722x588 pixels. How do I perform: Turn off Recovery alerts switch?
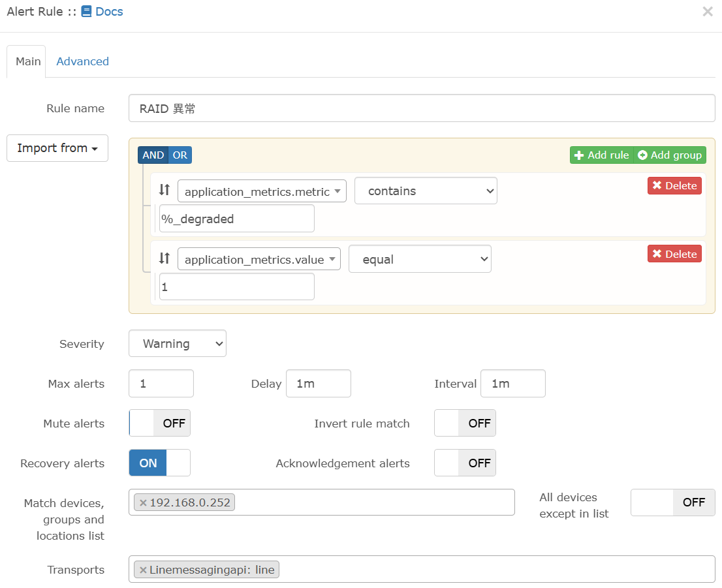click(x=160, y=463)
